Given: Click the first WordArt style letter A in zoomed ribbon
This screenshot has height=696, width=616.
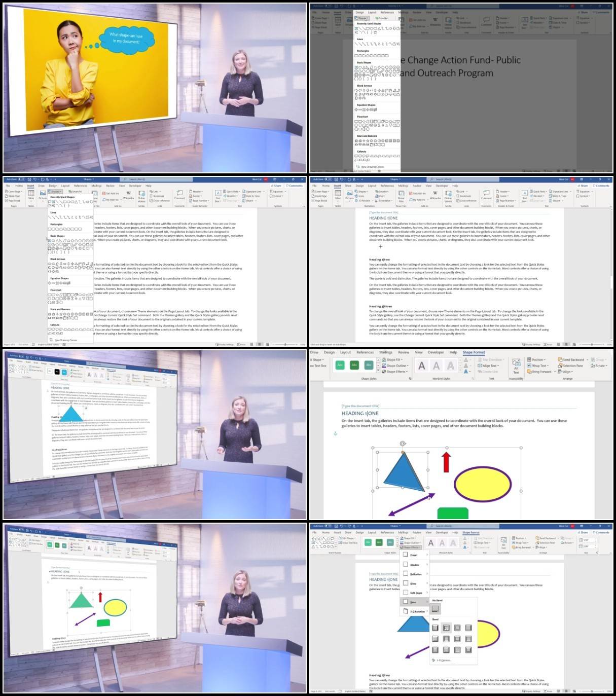Looking at the screenshot, I should pyautogui.click(x=422, y=365).
